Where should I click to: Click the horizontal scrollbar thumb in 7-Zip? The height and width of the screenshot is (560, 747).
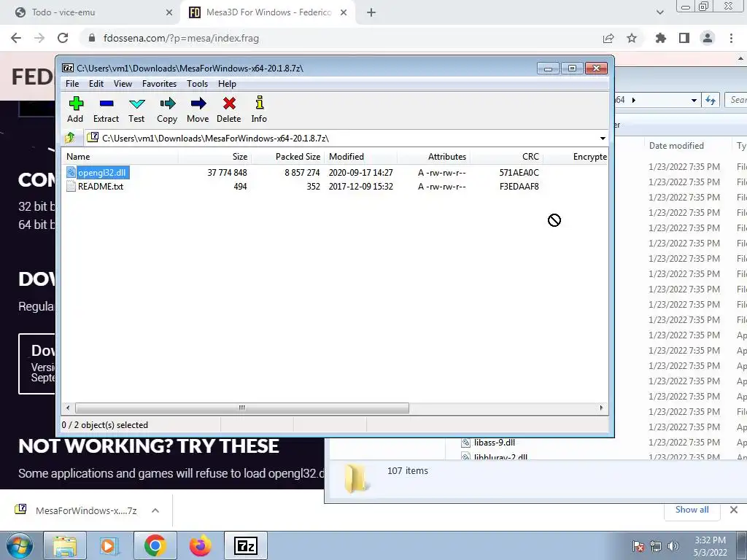242,408
